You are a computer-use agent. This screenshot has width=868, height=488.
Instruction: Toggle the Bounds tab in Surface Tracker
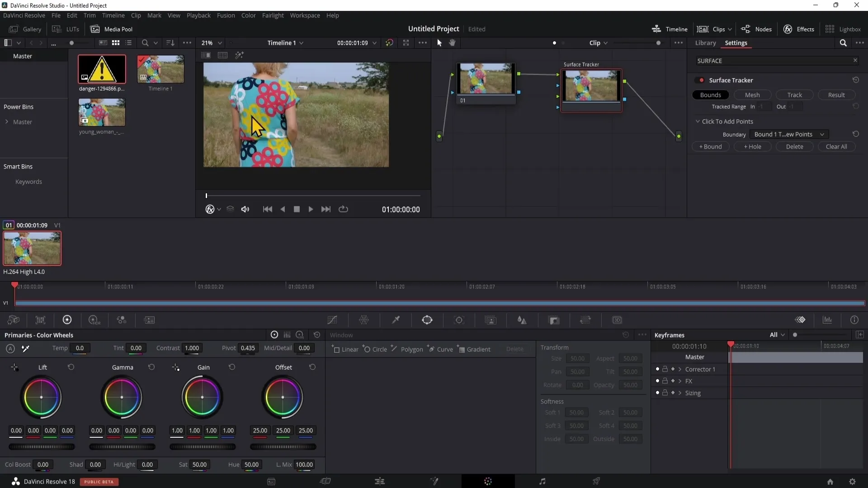[x=711, y=95]
